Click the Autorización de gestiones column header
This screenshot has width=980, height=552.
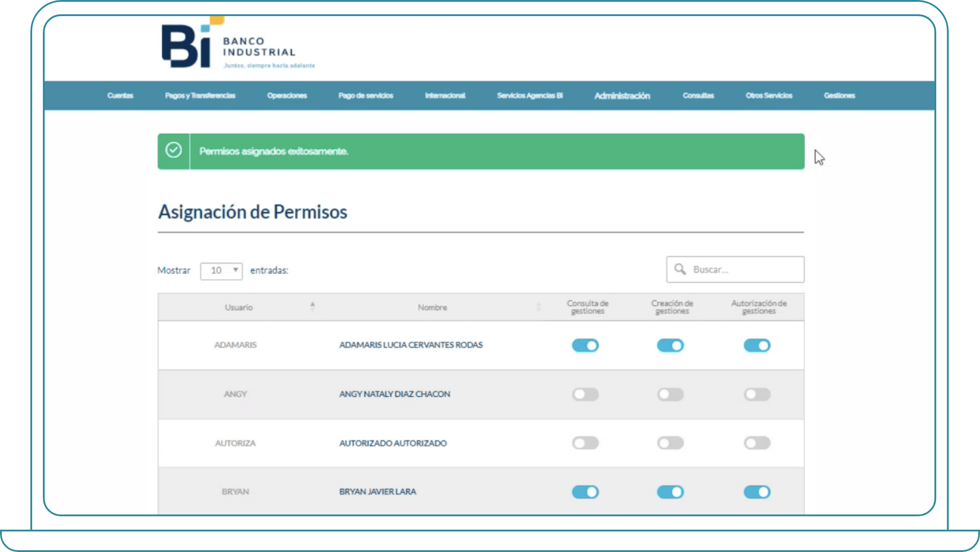tap(759, 307)
